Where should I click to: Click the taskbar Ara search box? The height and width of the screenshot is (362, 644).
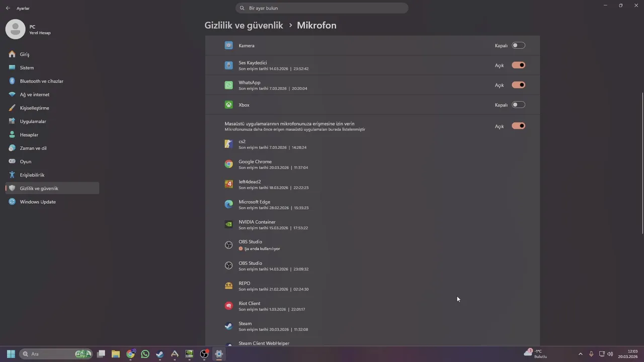click(x=56, y=354)
